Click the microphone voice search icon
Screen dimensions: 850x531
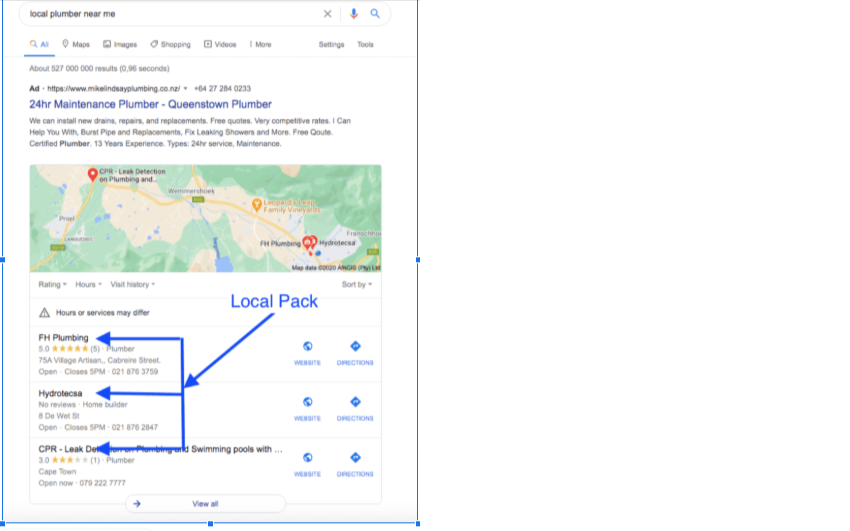[353, 14]
